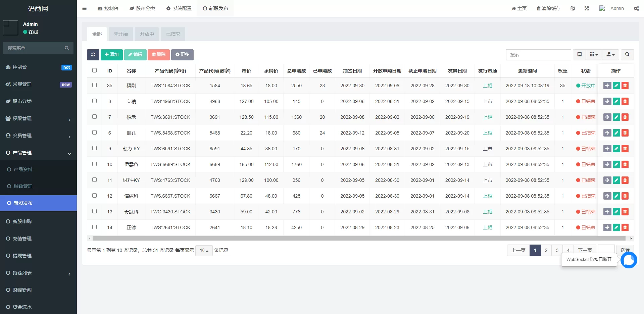Click search icon in sidebar menu search
The width and height of the screenshot is (644, 314).
pyautogui.click(x=67, y=48)
